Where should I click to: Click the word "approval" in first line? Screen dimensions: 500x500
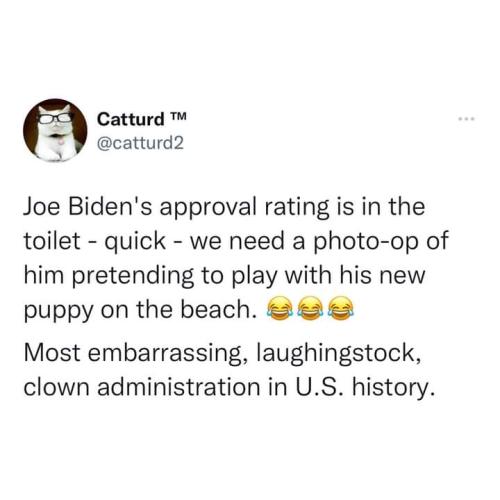coord(209,209)
